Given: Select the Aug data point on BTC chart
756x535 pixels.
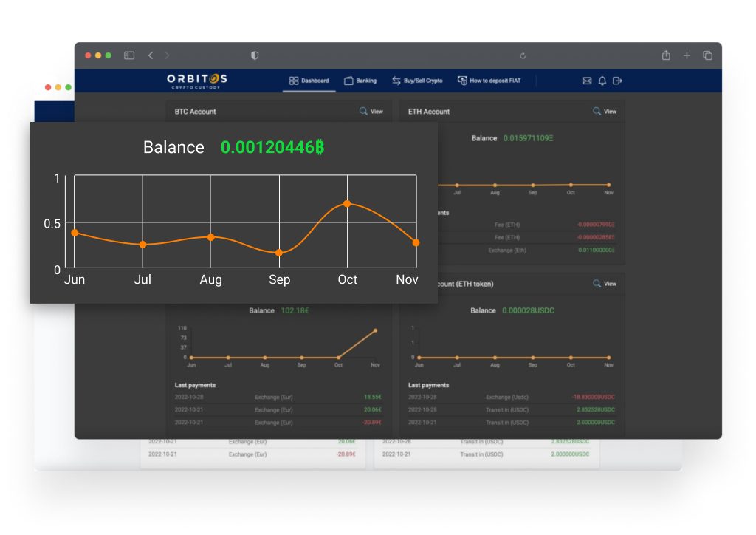Looking at the screenshot, I should click(x=210, y=237).
